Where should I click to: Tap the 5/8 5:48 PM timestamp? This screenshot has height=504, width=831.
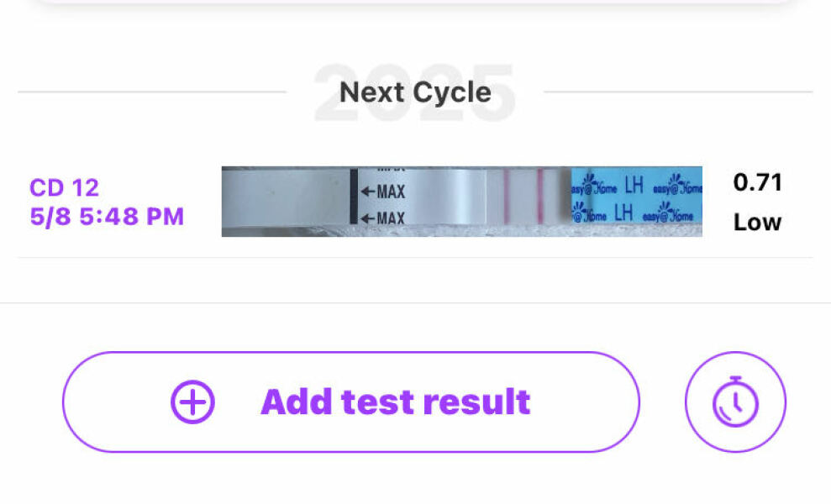click(x=107, y=217)
